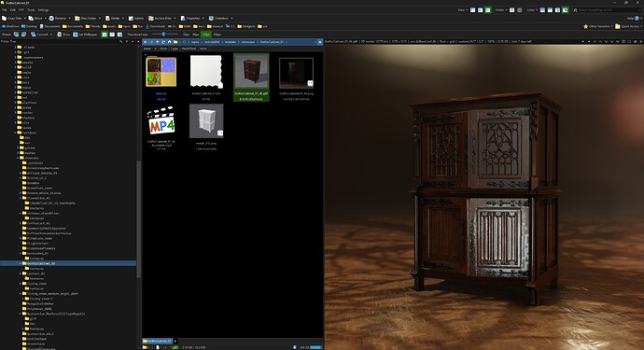
Task: Open the Delete dropdown arrow
Action: (x=123, y=18)
